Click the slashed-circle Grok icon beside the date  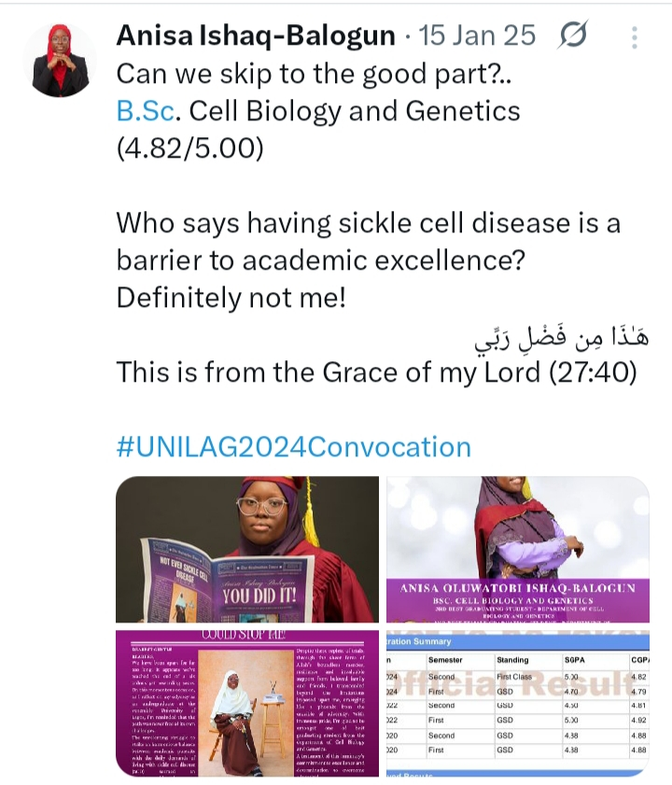tap(573, 36)
